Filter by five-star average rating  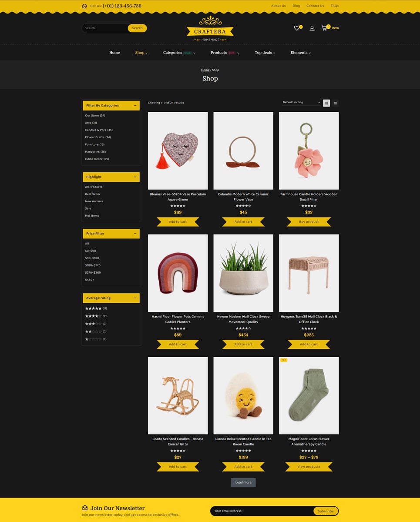[x=93, y=308]
